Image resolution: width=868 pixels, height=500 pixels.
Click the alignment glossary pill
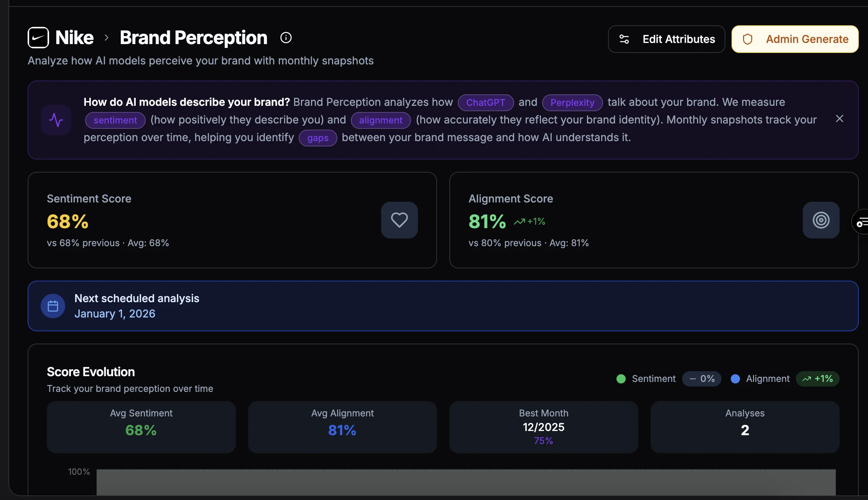pos(381,120)
